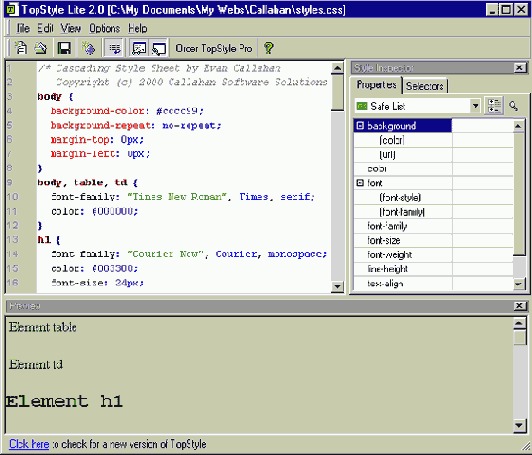532x455 pixels.
Task: Toggle the Style Inspector panel toolbar button
Action: [139, 48]
